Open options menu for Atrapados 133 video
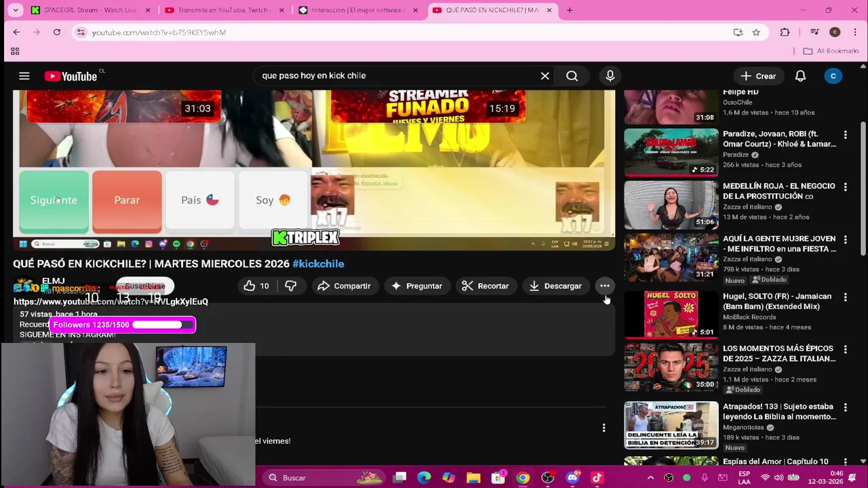Image resolution: width=868 pixels, height=488 pixels. coord(845,407)
